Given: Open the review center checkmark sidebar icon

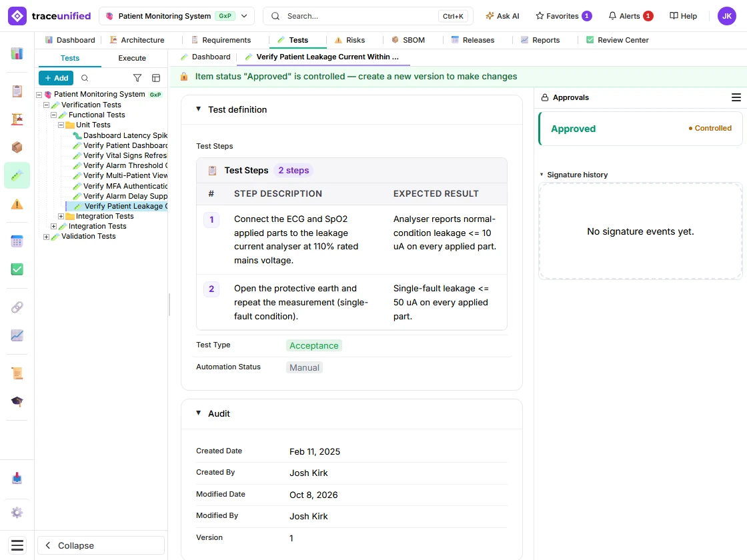Looking at the screenshot, I should click(17, 269).
